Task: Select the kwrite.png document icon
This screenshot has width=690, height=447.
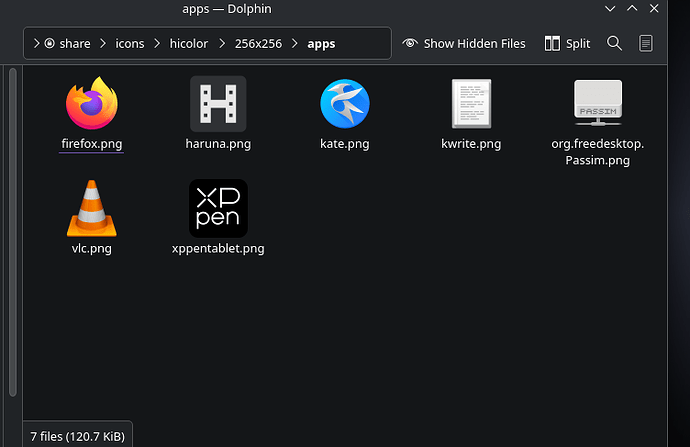Action: tap(471, 104)
